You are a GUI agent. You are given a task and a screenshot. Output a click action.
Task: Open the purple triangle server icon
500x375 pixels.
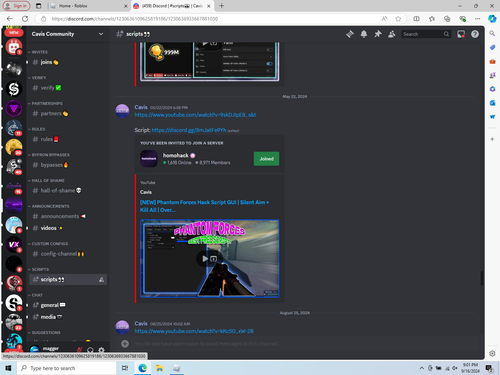(x=14, y=108)
